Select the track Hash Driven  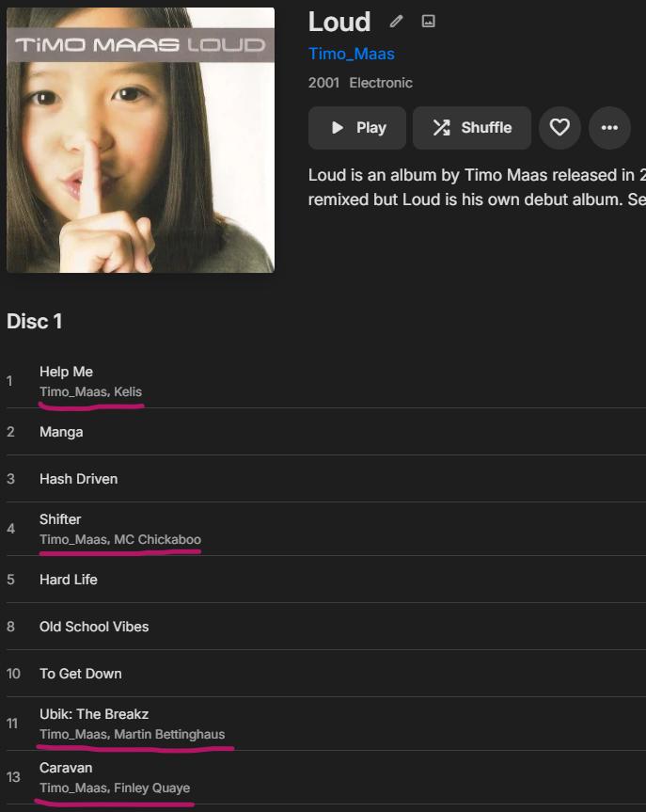coord(78,479)
